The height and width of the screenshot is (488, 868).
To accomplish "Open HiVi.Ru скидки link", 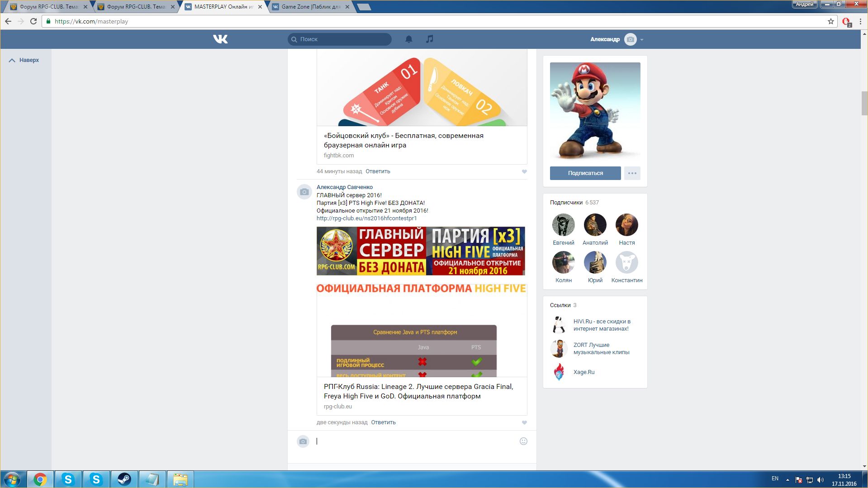I will tap(602, 325).
